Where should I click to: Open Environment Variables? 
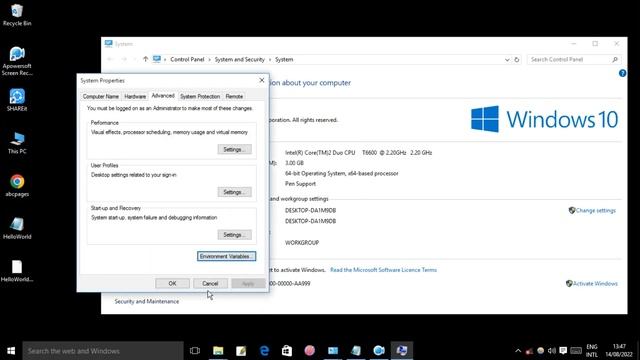(227, 256)
